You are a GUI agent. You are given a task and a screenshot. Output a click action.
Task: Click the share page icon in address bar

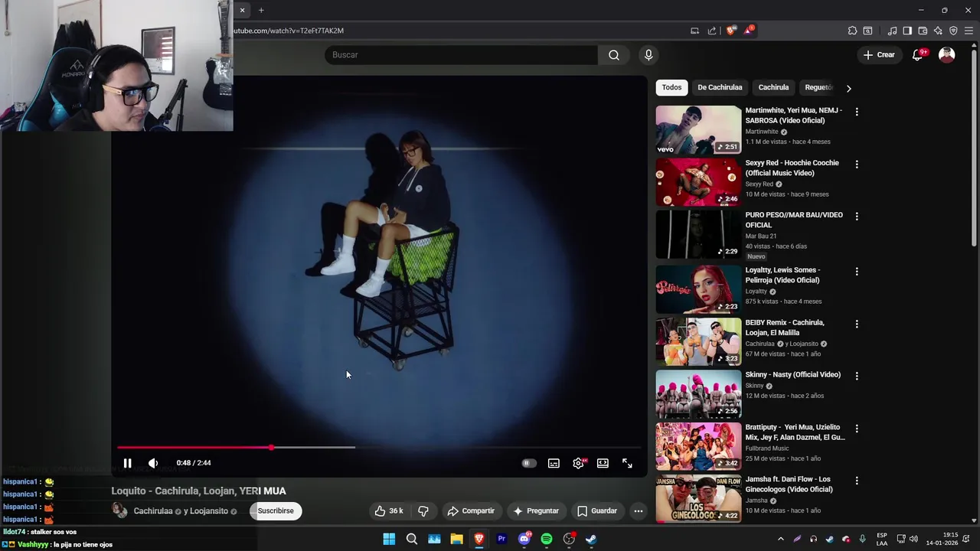pyautogui.click(x=712, y=31)
